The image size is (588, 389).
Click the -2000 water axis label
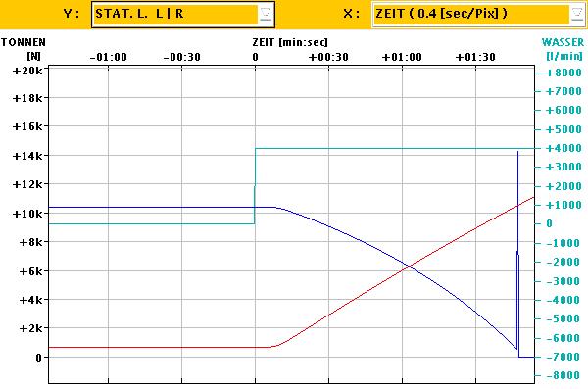click(563, 262)
